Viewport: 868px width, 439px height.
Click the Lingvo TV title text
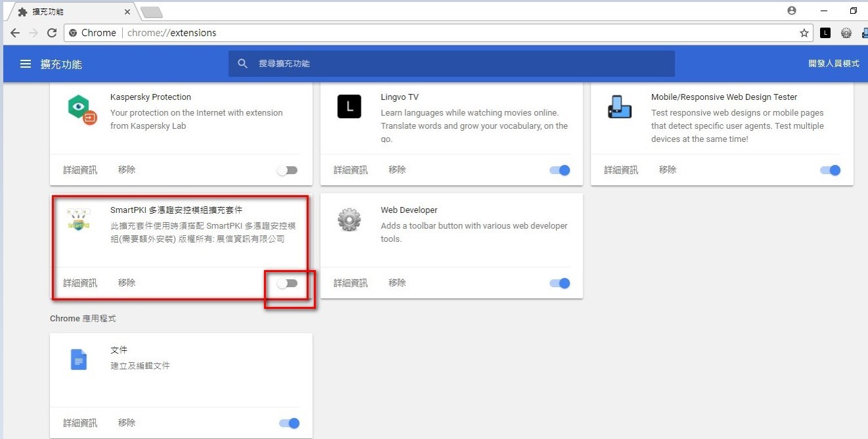point(400,97)
